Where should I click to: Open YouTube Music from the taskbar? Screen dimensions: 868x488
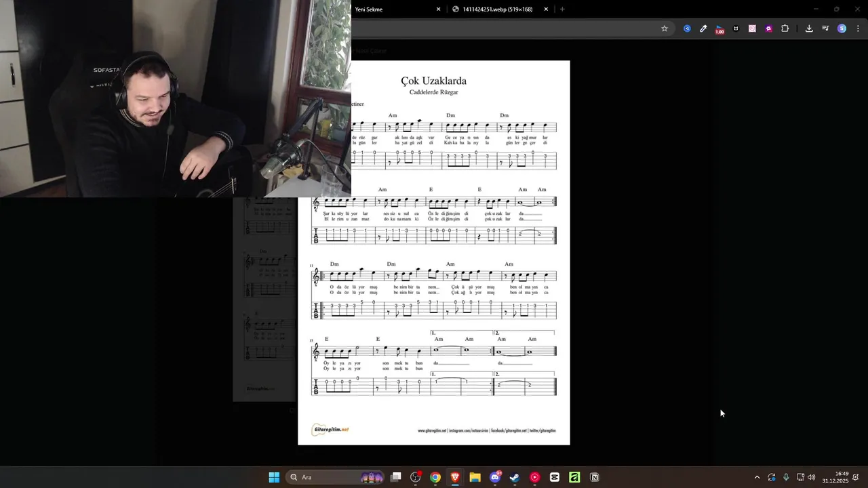535,477
